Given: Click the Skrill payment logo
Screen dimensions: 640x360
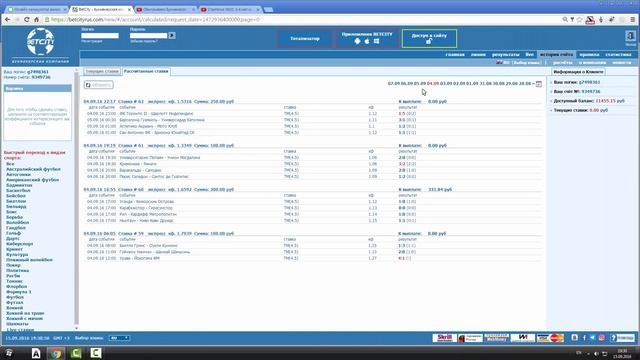Looking at the screenshot, I should pos(444,338).
